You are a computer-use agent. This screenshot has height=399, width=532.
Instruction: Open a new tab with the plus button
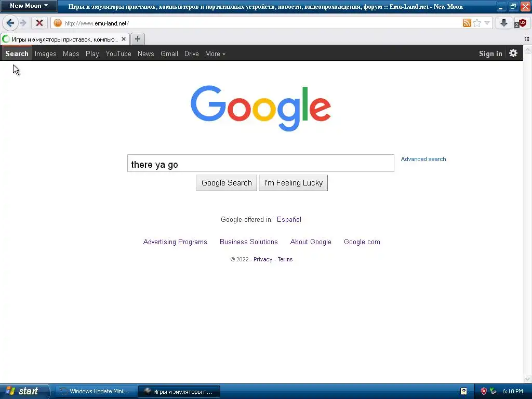[x=137, y=39]
